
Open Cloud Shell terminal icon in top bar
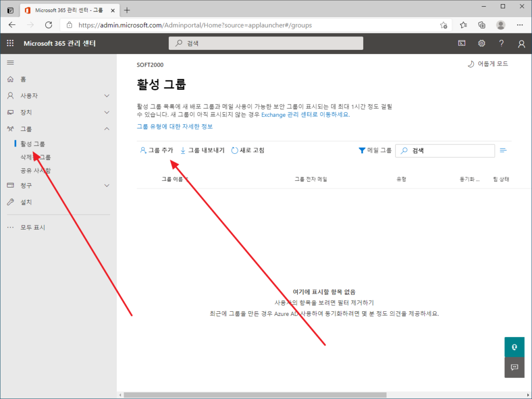coord(462,43)
